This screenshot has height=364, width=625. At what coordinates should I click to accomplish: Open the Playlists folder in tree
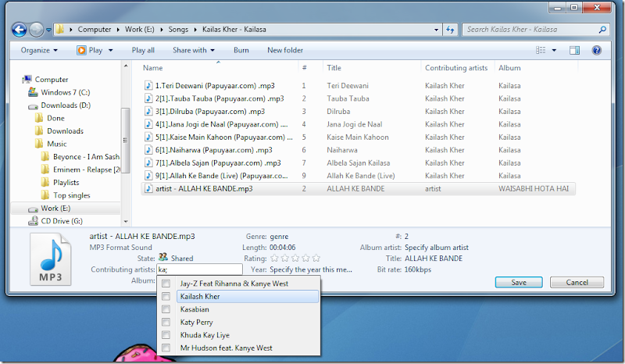pos(66,182)
